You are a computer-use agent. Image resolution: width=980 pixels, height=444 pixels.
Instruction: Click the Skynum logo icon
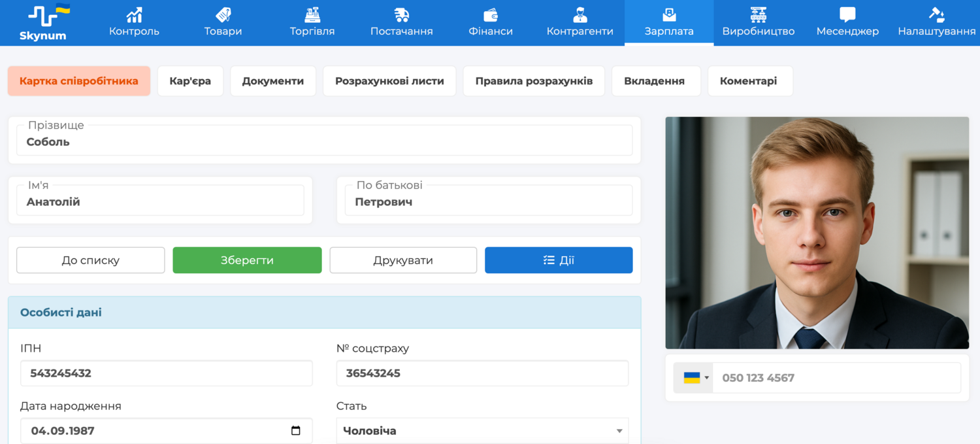[43, 16]
